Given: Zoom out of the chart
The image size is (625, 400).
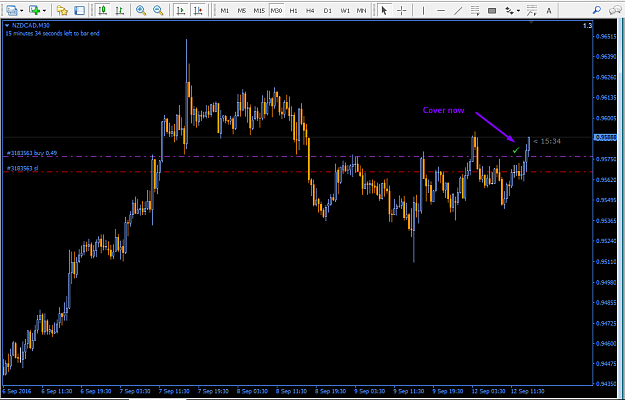Looking at the screenshot, I should 158,10.
